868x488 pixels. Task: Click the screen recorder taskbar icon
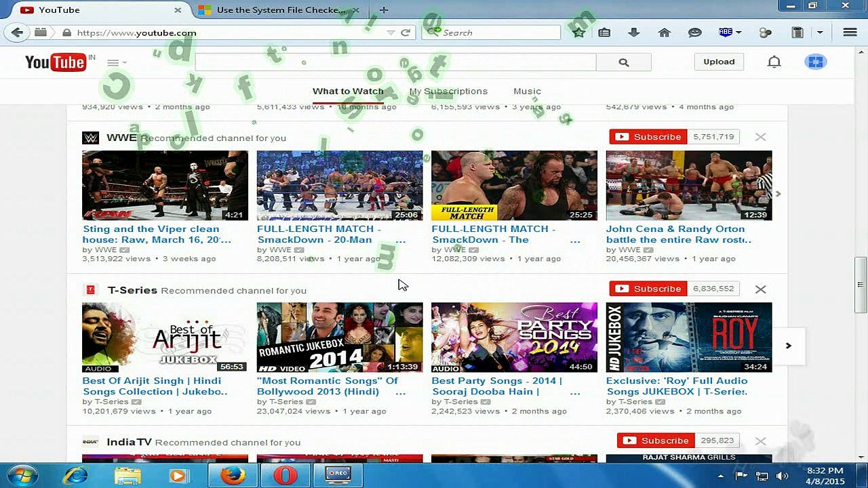pyautogui.click(x=337, y=476)
